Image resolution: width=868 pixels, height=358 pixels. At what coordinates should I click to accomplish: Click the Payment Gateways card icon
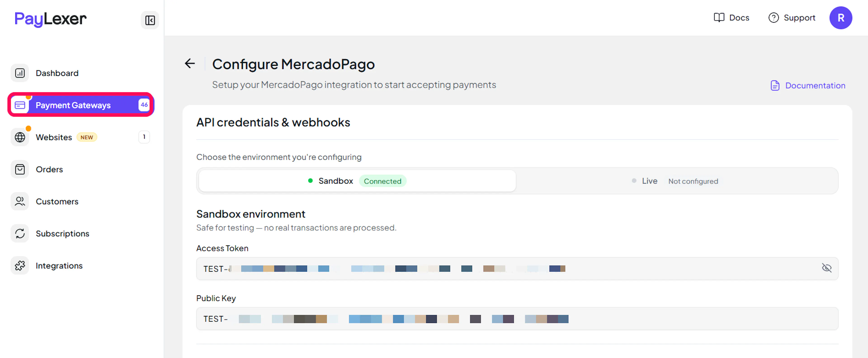coord(20,105)
